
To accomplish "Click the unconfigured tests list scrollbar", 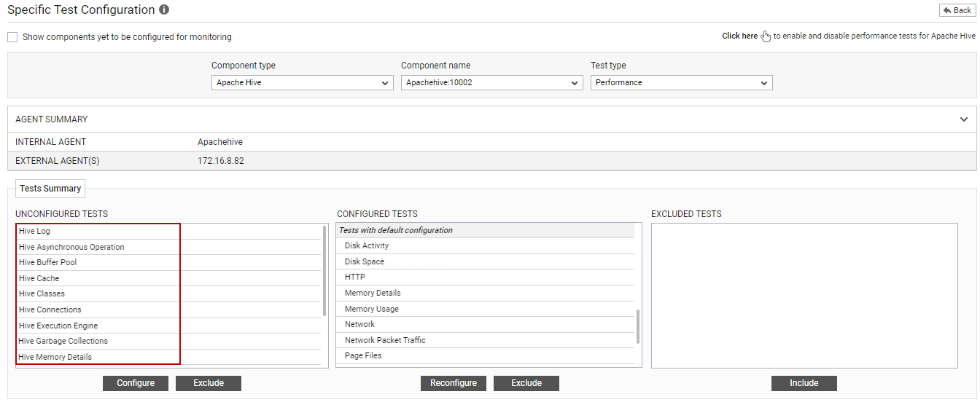I will click(324, 271).
